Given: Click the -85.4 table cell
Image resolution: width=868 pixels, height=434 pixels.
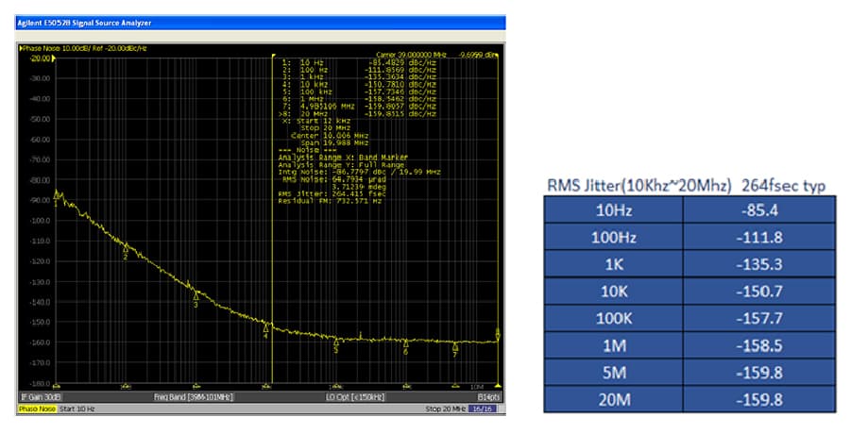Looking at the screenshot, I should coord(759,210).
